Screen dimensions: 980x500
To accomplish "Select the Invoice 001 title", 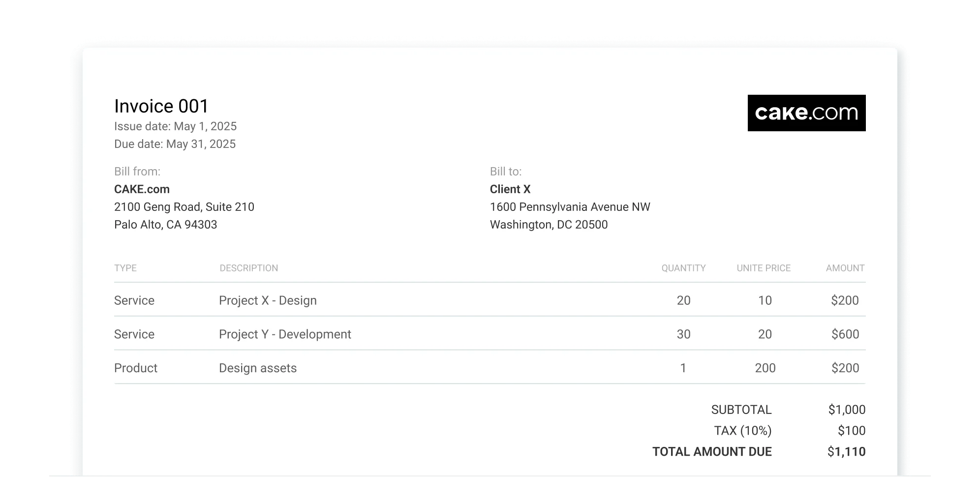I will pyautogui.click(x=161, y=106).
